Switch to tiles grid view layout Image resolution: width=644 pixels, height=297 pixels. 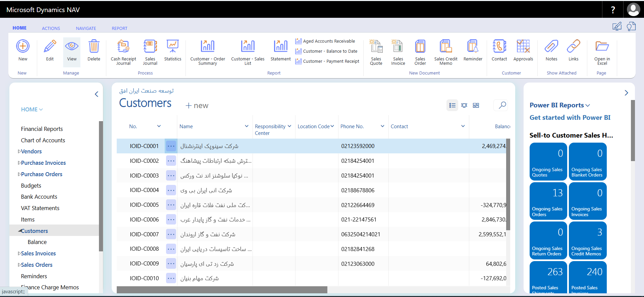476,105
